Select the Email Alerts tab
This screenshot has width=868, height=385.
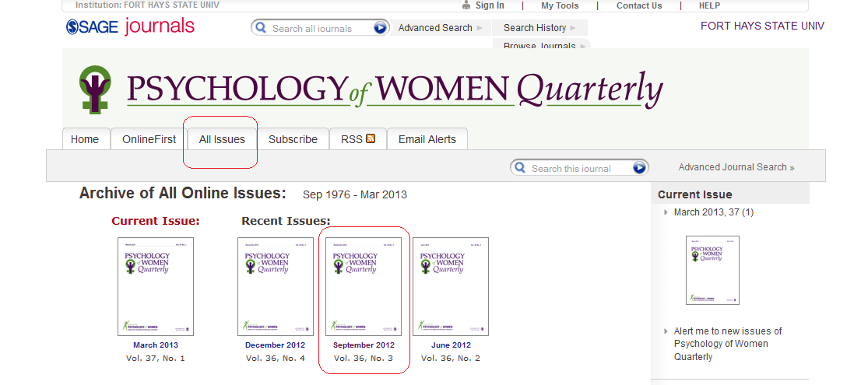(x=427, y=139)
